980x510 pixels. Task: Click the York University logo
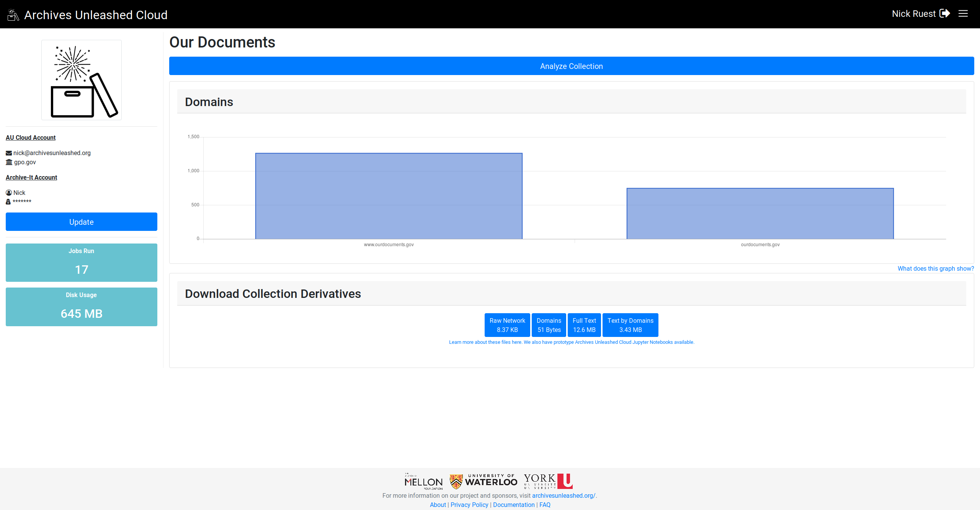[548, 481]
